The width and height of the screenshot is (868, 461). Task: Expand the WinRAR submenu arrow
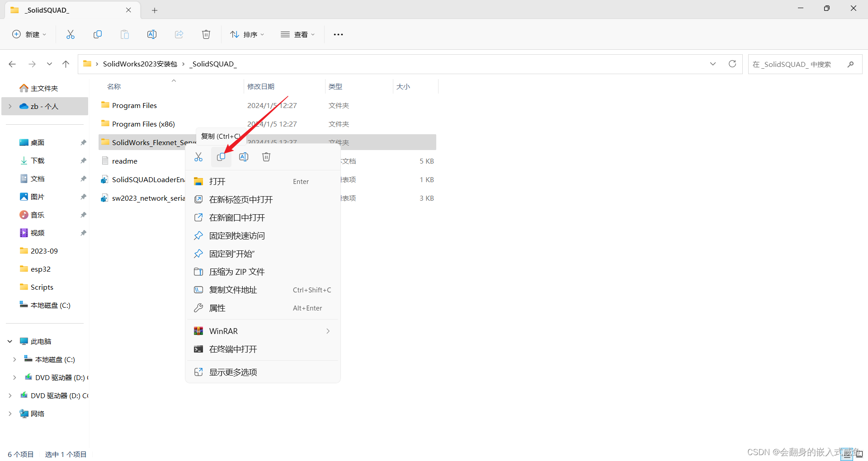click(328, 331)
